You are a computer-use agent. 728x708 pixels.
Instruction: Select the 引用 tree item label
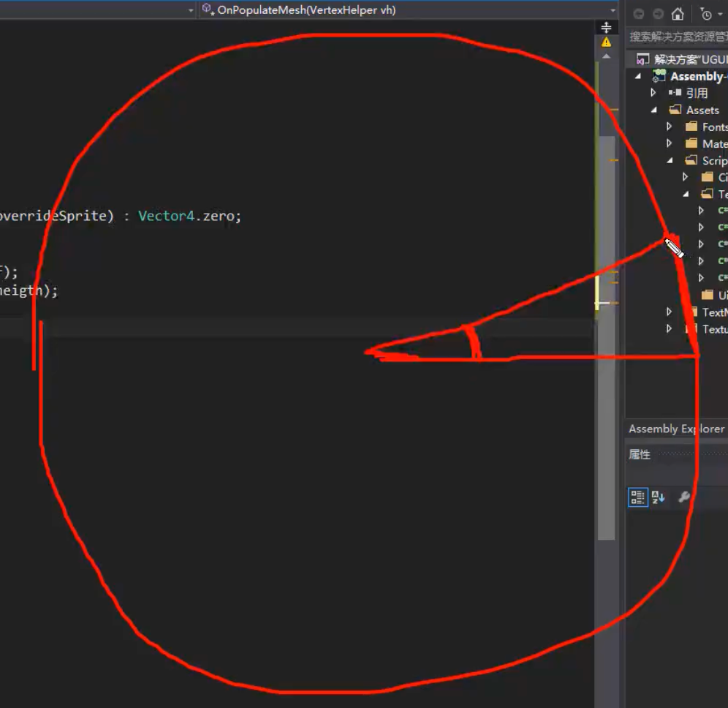[697, 94]
